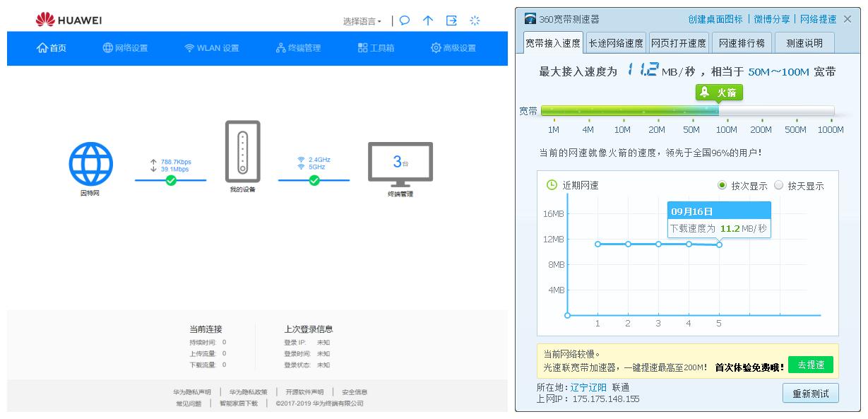Screen dimensions: 868x419
Task: Open the 开源软件声明 footer link
Action: point(304,391)
